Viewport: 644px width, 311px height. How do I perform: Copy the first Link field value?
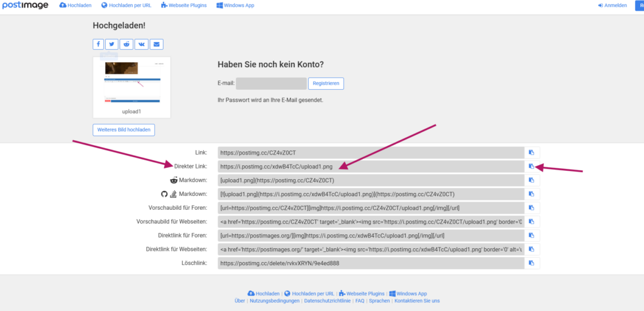531,152
